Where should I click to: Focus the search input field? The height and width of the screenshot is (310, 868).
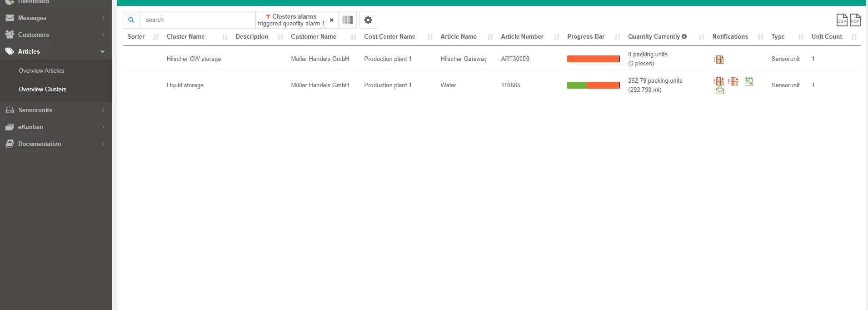click(x=198, y=20)
